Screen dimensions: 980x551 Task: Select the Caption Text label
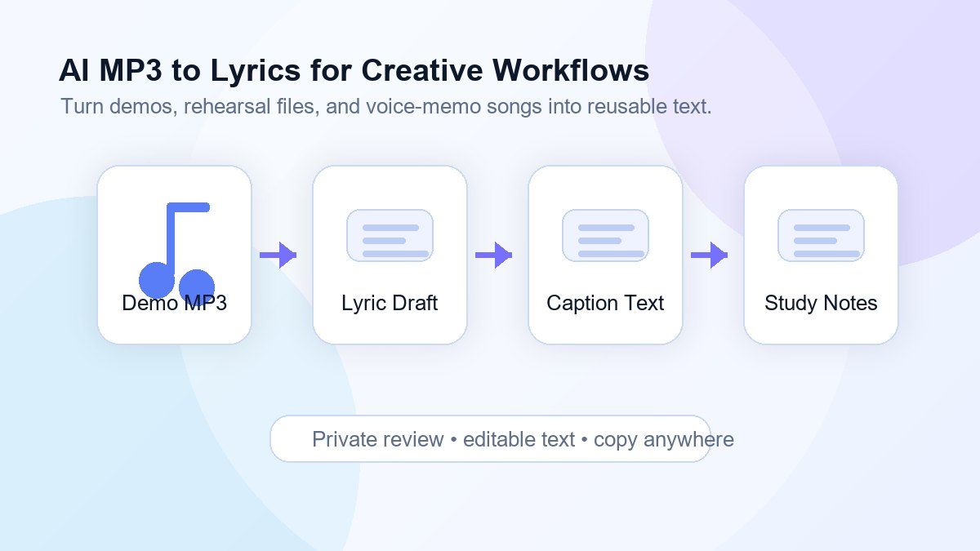pyautogui.click(x=605, y=304)
